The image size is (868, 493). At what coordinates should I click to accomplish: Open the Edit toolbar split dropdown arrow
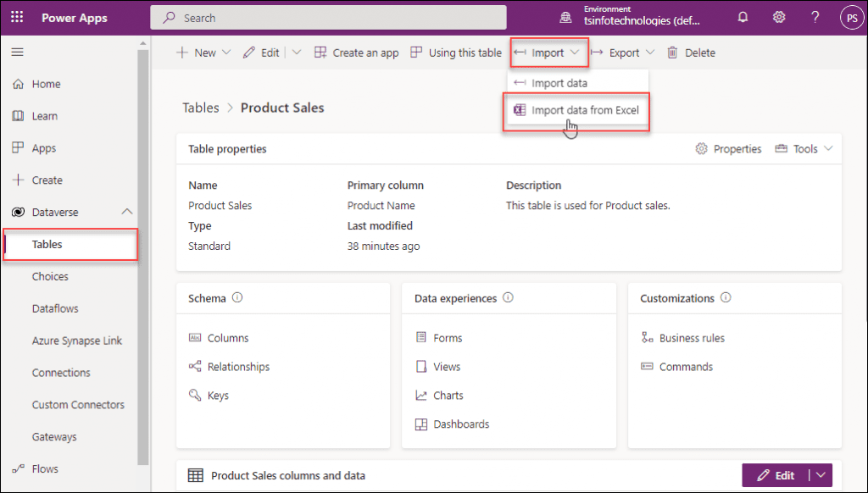[297, 52]
